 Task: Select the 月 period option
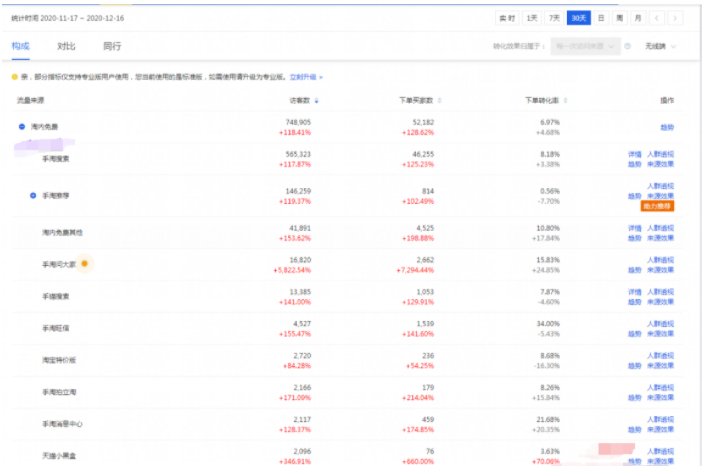638,18
